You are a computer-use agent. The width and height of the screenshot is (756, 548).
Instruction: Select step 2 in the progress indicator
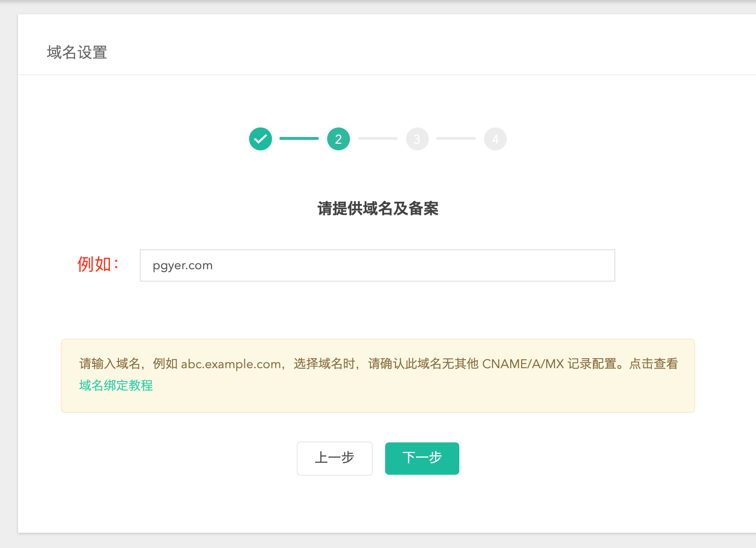[339, 139]
